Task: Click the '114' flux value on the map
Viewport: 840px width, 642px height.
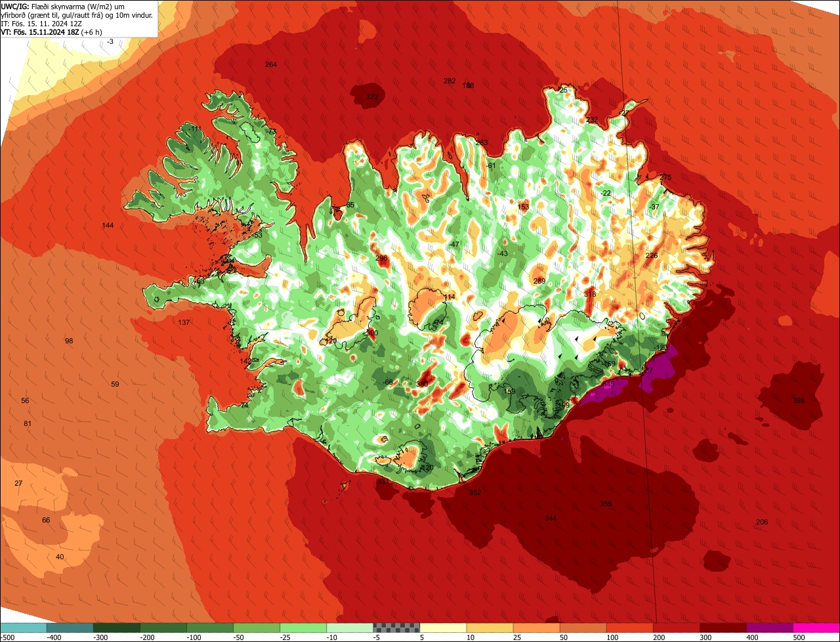Action: click(x=450, y=297)
